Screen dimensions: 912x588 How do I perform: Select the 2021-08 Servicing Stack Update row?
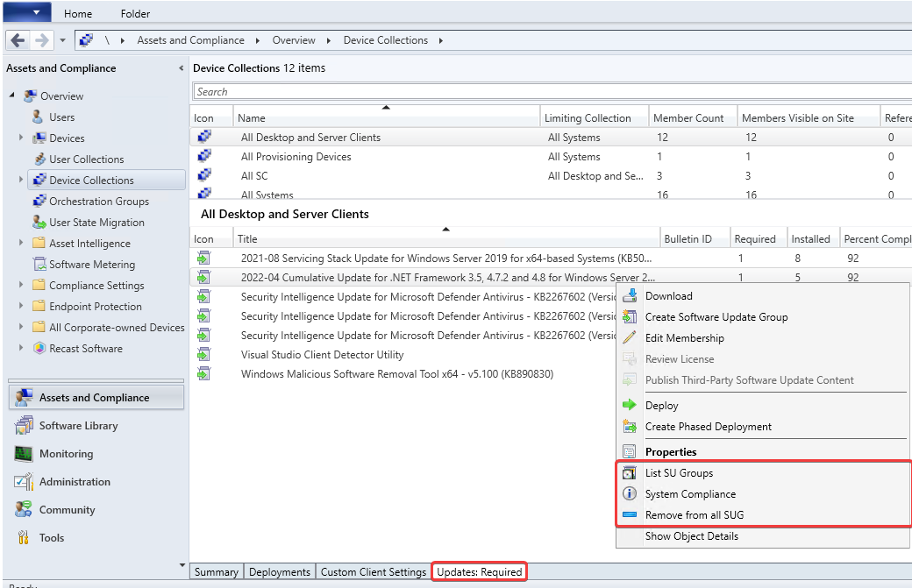[x=550, y=258]
